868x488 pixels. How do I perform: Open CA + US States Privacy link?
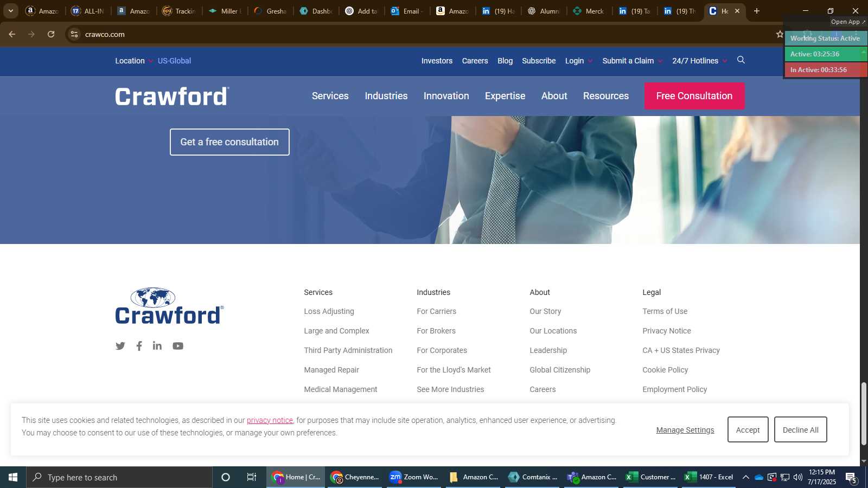[x=681, y=350]
